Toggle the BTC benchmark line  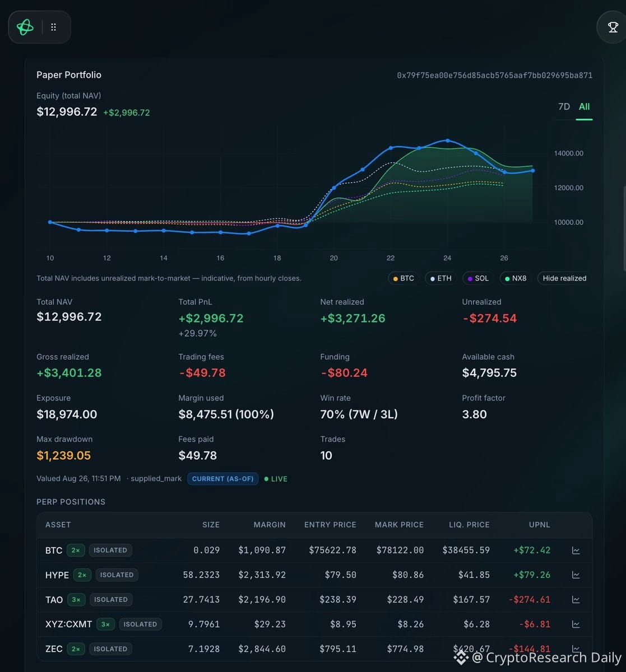404,278
